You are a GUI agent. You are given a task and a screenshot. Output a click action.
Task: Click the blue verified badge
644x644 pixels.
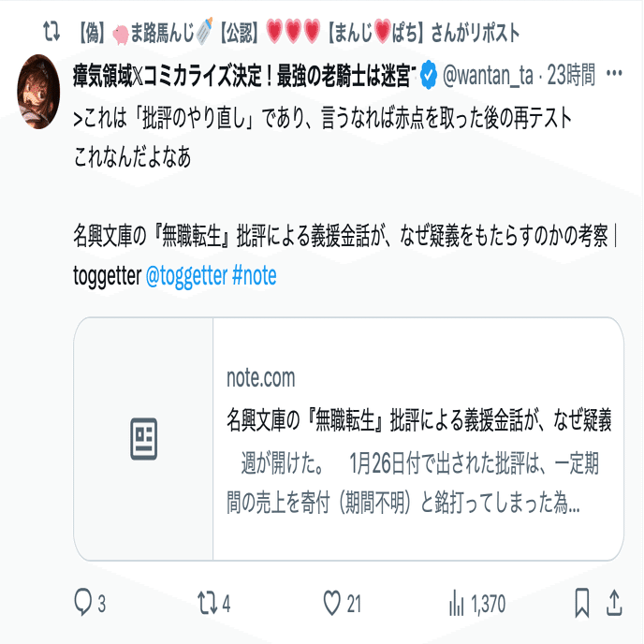coord(429,75)
